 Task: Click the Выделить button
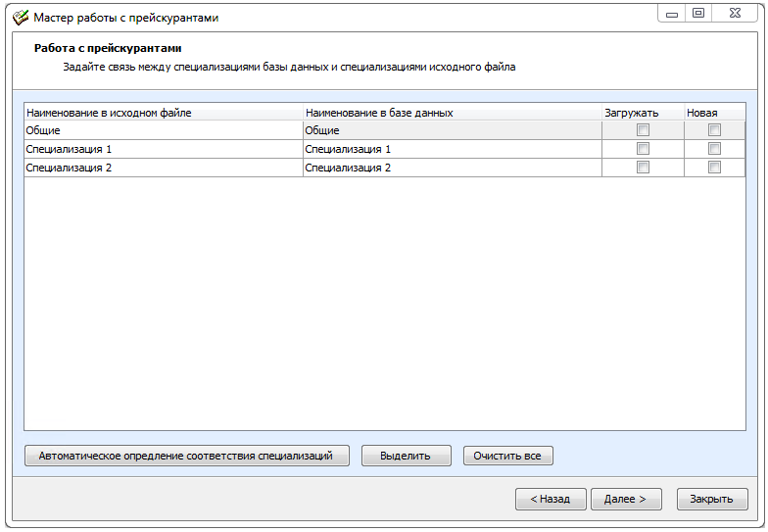[406, 456]
